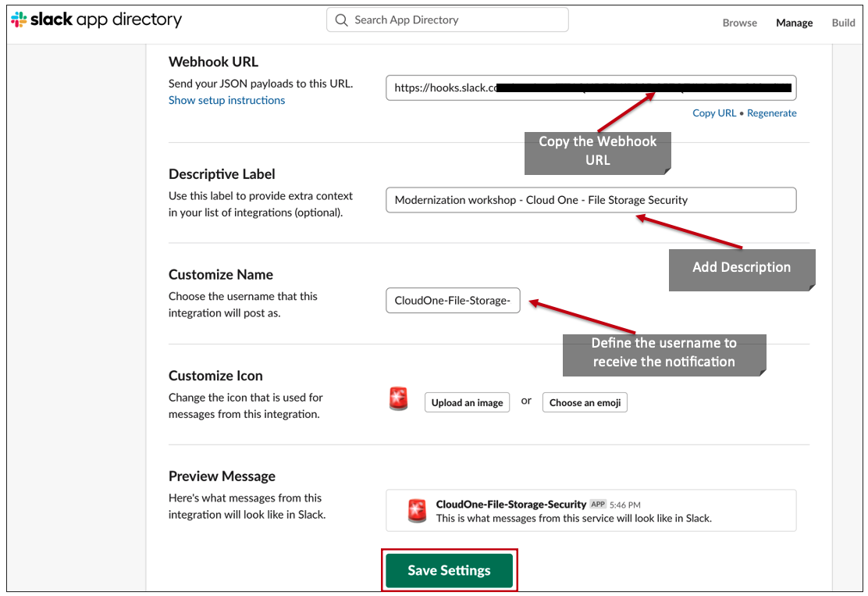Open the Browse tab
This screenshot has width=868, height=596.
tap(739, 23)
